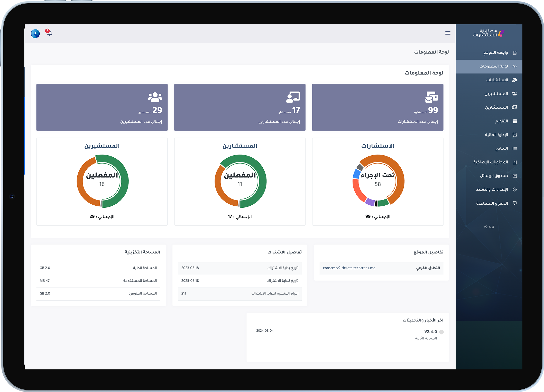Expand the النماذج sidebar section

pyautogui.click(x=489, y=148)
